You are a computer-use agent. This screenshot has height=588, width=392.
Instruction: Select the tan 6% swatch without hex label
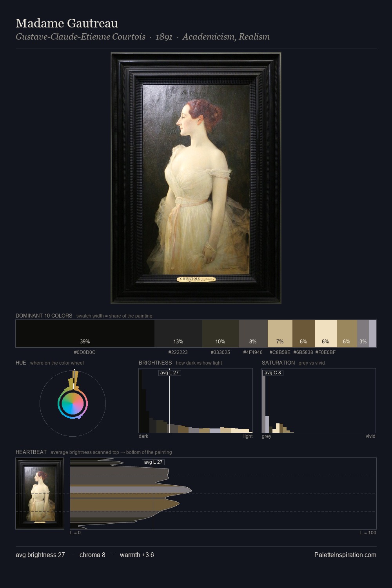pyautogui.click(x=347, y=334)
